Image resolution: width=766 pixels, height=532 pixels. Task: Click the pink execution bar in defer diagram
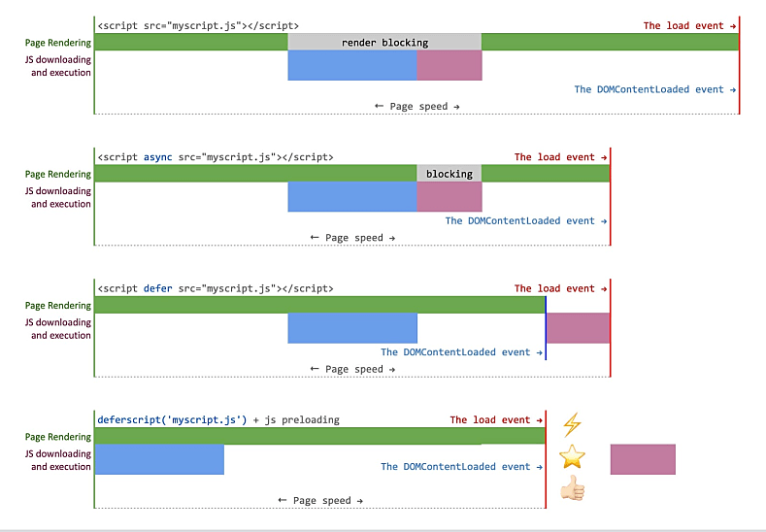click(x=578, y=328)
